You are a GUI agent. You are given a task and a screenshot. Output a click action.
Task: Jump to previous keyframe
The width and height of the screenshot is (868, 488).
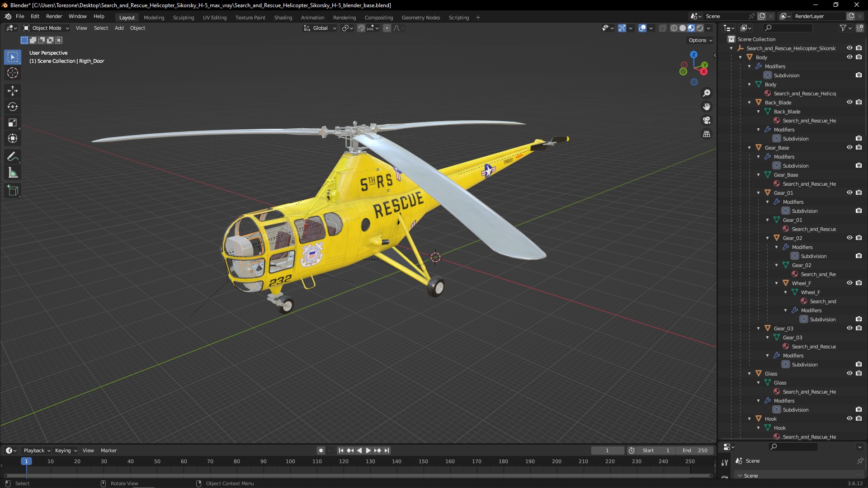click(x=350, y=450)
